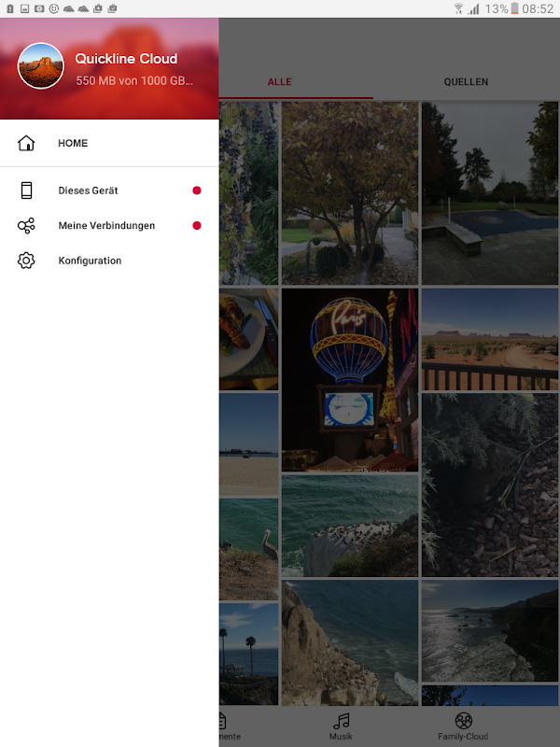560x747 pixels.
Task: Open Dieses Gerät menu entry
Action: click(x=109, y=190)
